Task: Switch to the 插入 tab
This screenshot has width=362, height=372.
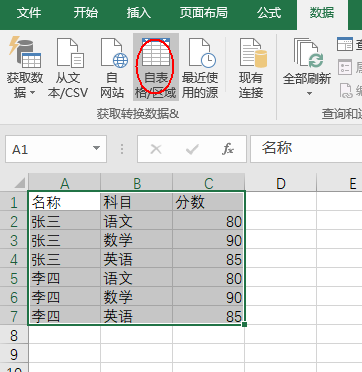Action: (139, 13)
